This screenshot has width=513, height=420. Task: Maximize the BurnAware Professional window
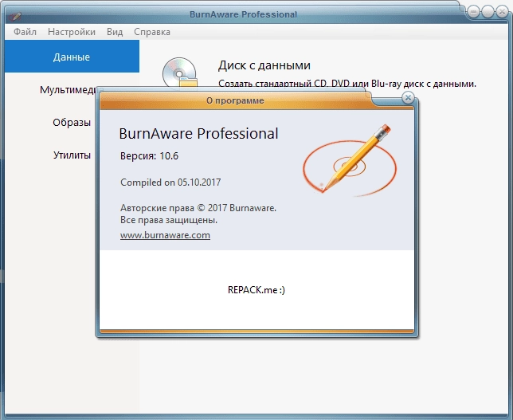click(x=488, y=12)
